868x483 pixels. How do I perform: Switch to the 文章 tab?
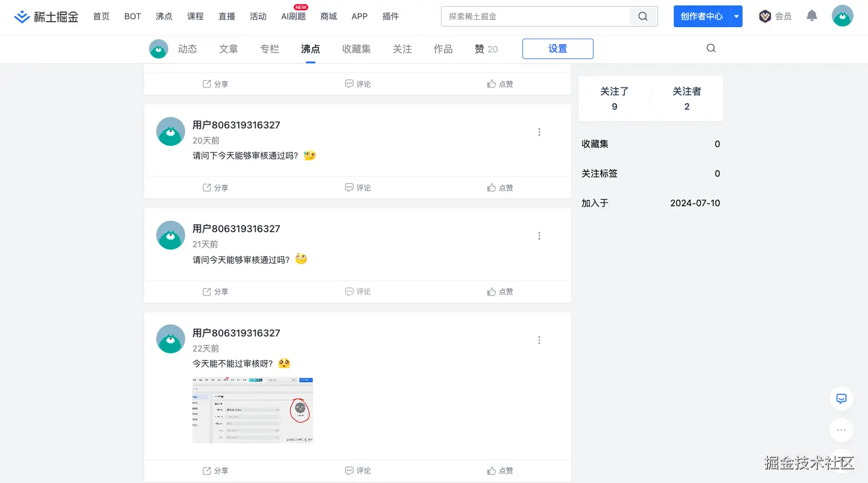tap(228, 49)
